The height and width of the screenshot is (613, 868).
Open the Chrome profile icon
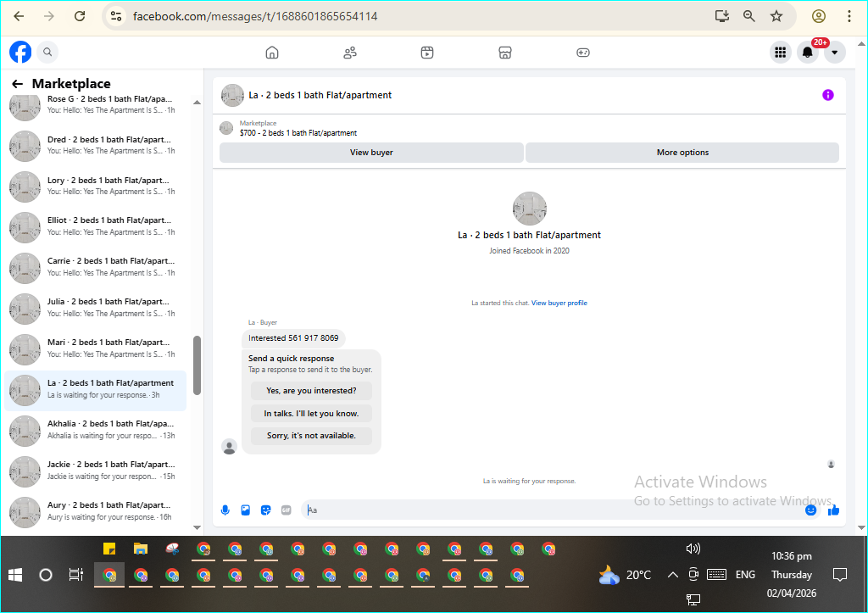point(819,16)
